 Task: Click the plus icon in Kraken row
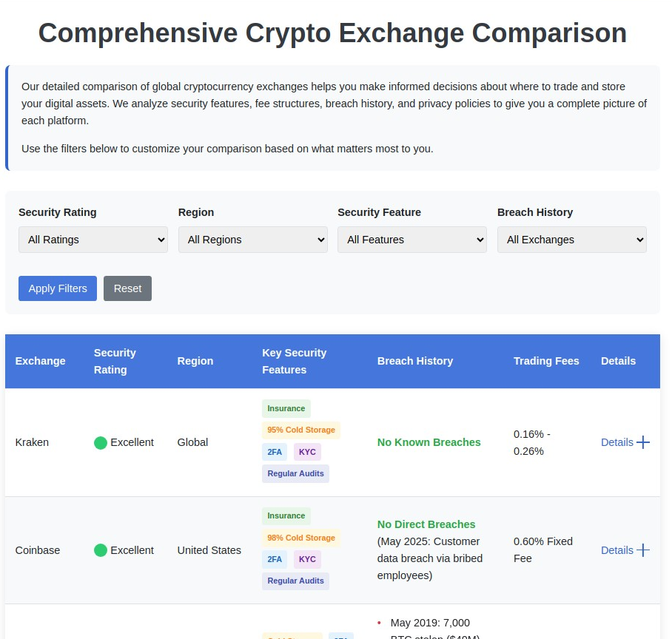point(643,442)
